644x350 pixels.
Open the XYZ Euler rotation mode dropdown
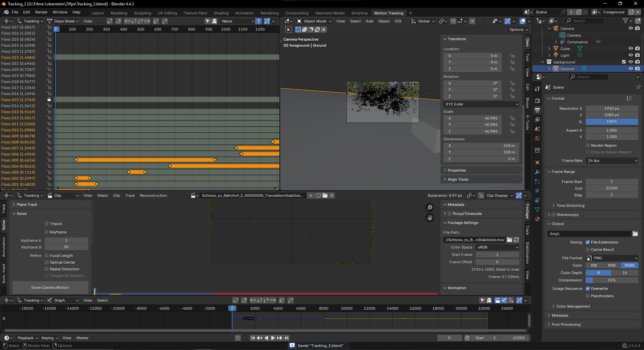482,104
